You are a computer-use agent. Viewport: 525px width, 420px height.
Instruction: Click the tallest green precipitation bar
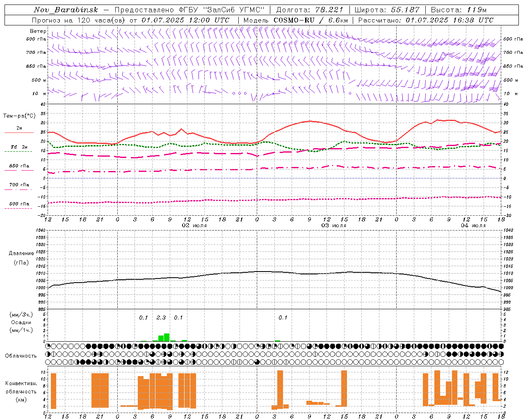[167, 337]
